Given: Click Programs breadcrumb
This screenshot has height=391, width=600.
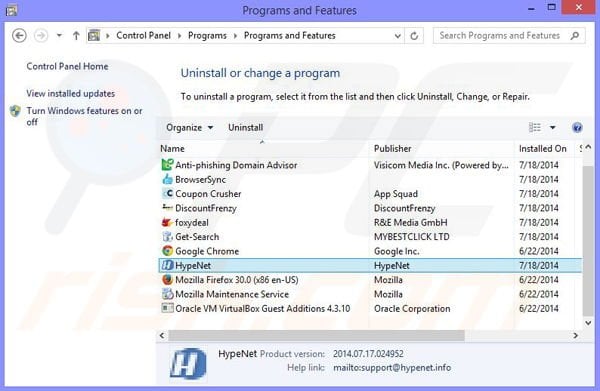Looking at the screenshot, I should (x=207, y=36).
